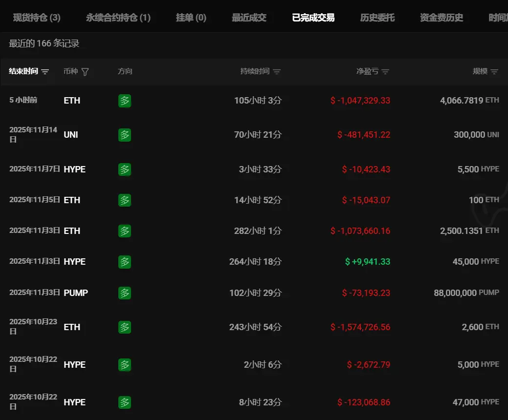Viewport: 508px width, 420px height.
Task: Click the 多 badge on the 282小时 ETH row
Action: tap(124, 231)
